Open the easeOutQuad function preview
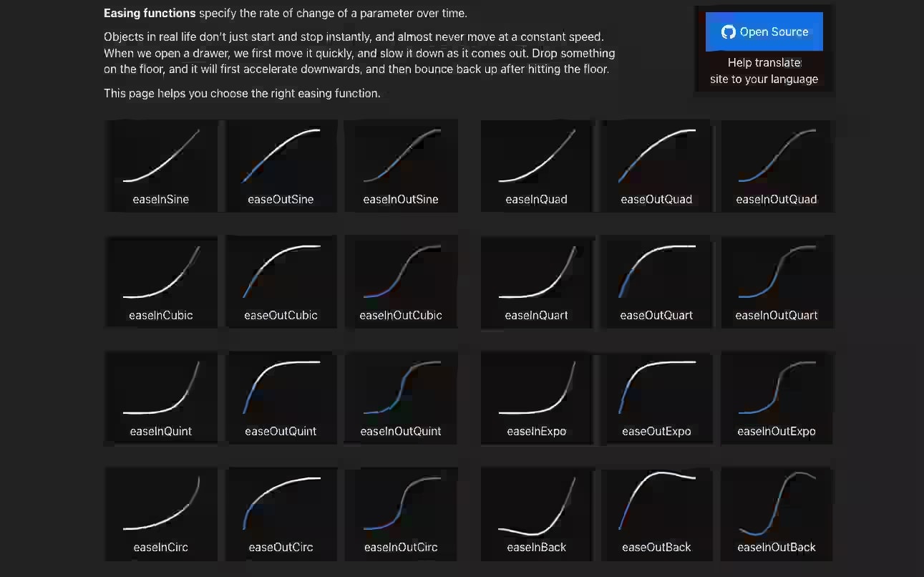924x577 pixels. [656, 165]
